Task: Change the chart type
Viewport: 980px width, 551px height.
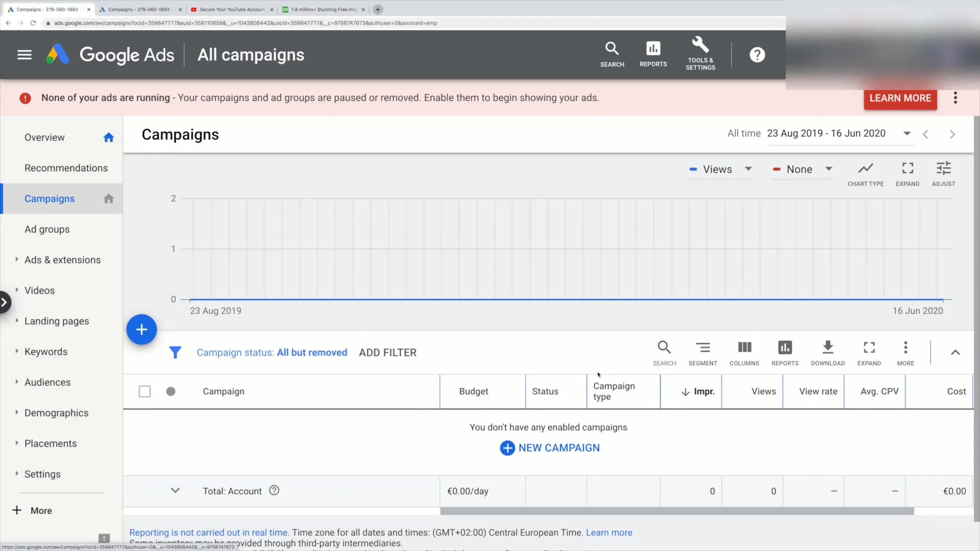Action: (865, 174)
